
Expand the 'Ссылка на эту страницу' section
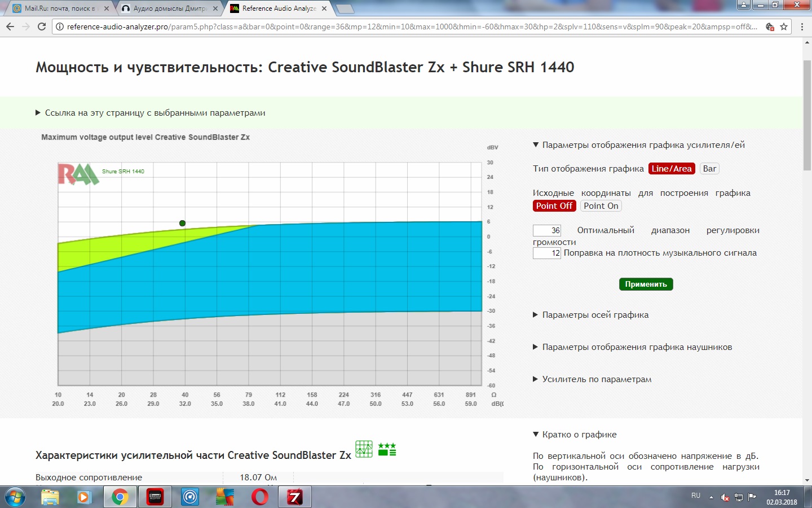(x=151, y=113)
